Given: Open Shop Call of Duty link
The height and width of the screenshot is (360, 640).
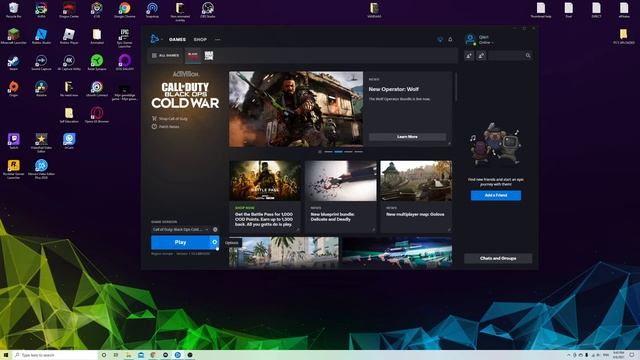Looking at the screenshot, I should point(169,118).
